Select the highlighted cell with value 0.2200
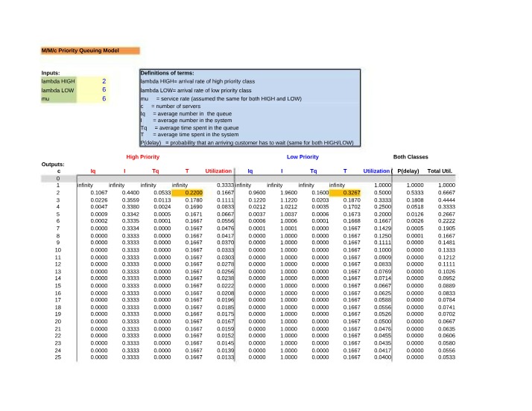 point(187,193)
